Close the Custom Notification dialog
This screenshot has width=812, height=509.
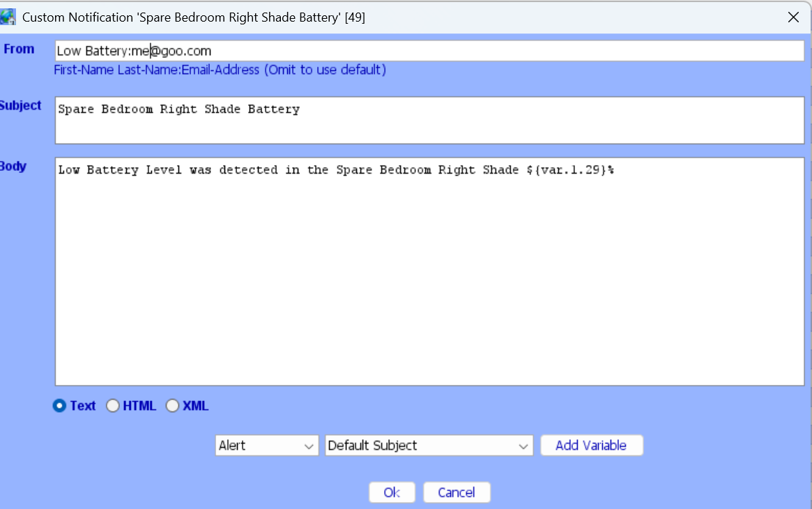(793, 17)
